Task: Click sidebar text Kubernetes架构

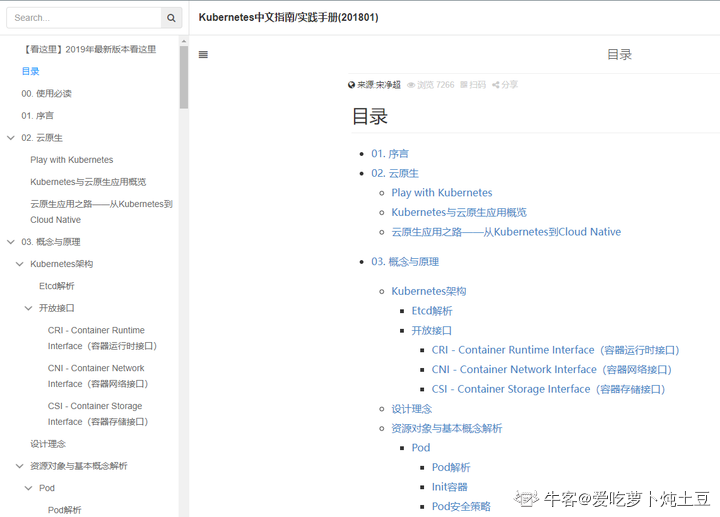Action: tap(62, 264)
